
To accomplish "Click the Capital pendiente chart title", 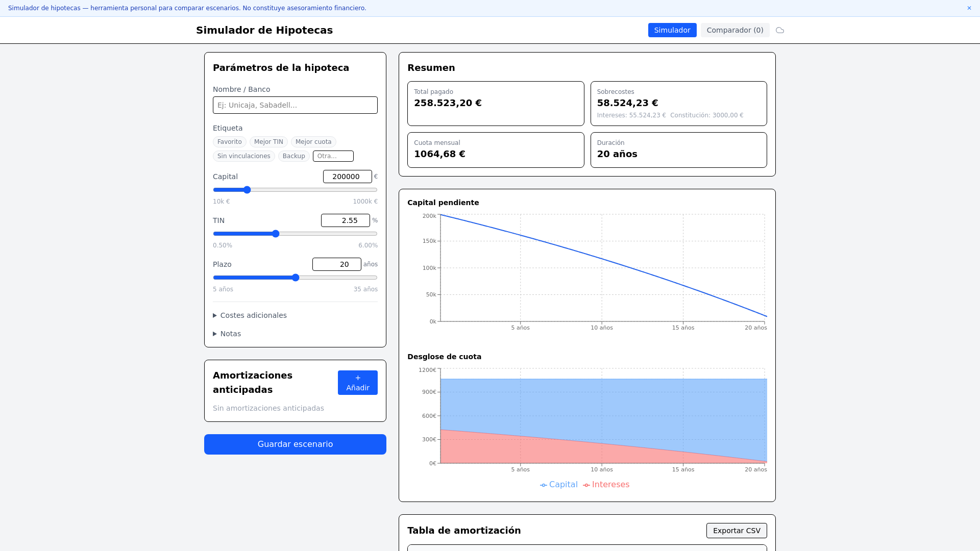I will coord(443,203).
